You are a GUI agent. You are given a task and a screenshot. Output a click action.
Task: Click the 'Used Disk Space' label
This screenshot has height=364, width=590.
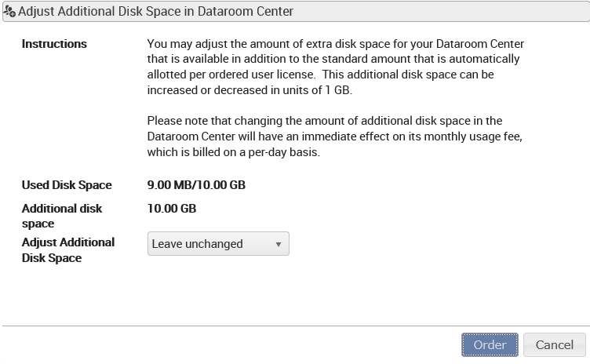point(67,185)
